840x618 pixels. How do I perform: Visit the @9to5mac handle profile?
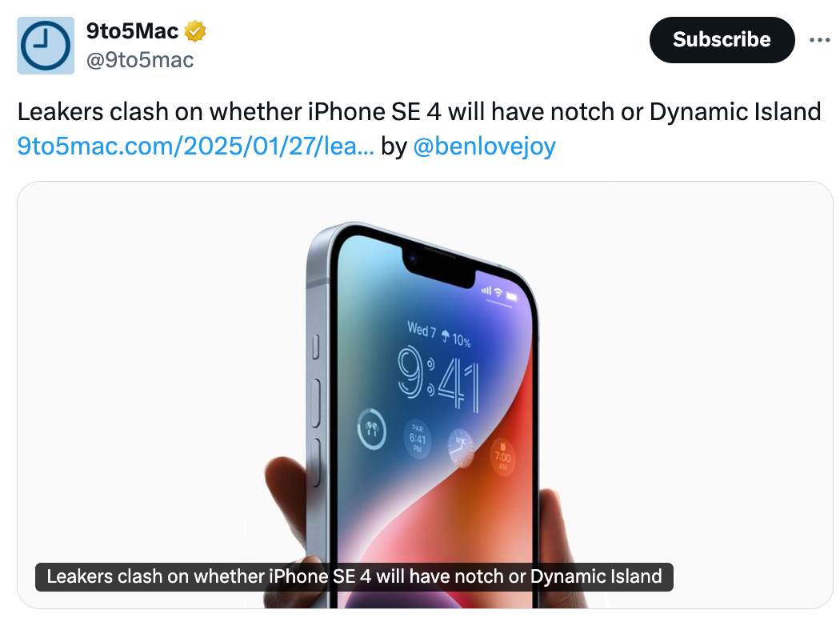(x=140, y=60)
